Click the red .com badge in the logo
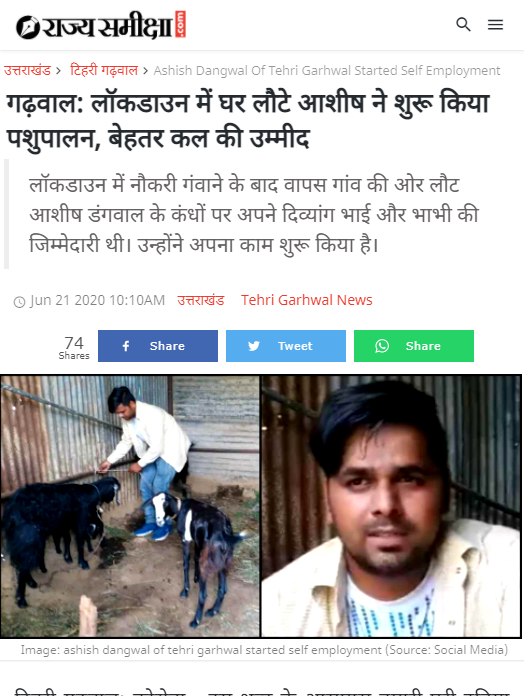The width and height of the screenshot is (524, 696). (180, 24)
